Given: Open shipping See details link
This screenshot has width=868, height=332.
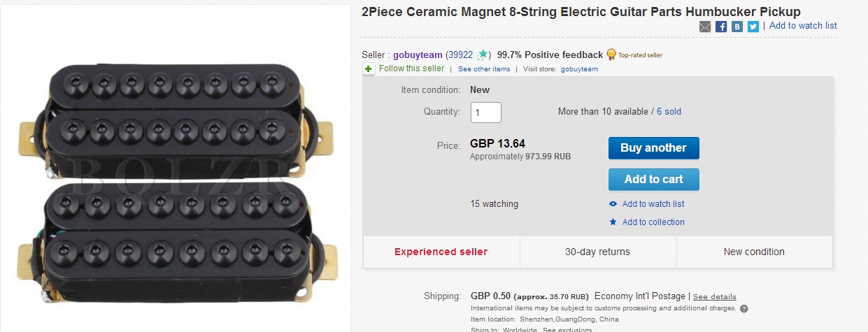Looking at the screenshot, I should click(x=714, y=296).
